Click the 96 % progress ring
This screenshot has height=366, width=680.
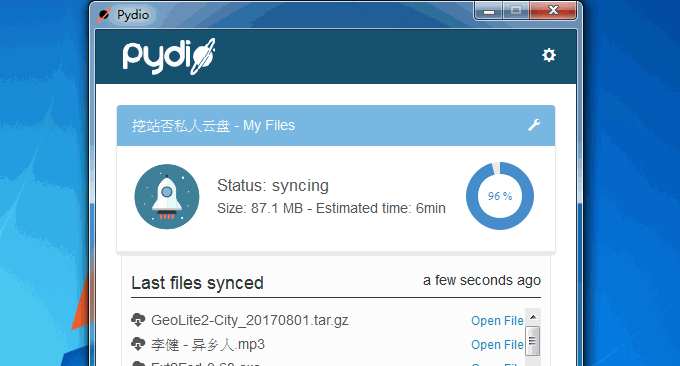coord(500,196)
